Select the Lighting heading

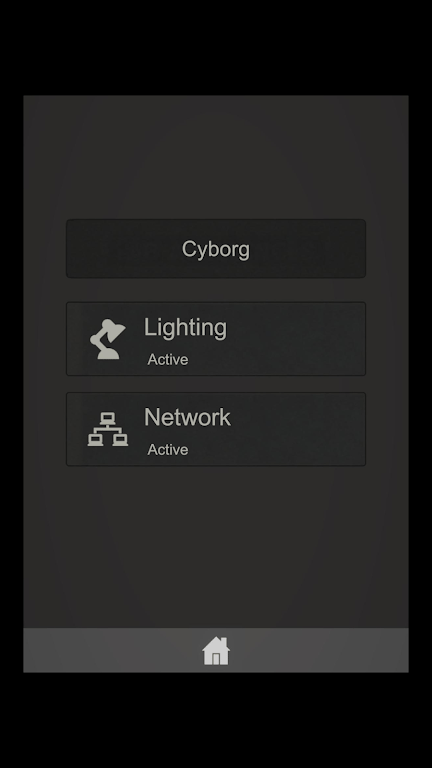click(x=185, y=328)
